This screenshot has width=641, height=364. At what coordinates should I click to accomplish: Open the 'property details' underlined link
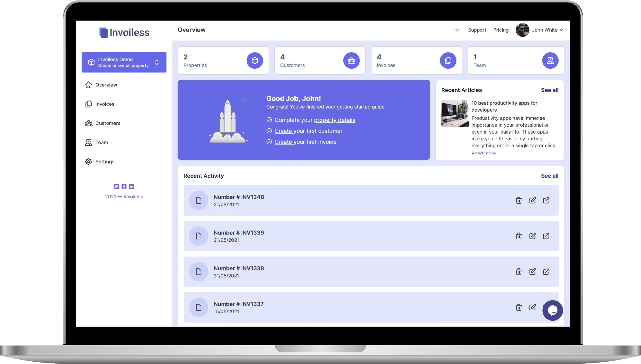tap(334, 120)
